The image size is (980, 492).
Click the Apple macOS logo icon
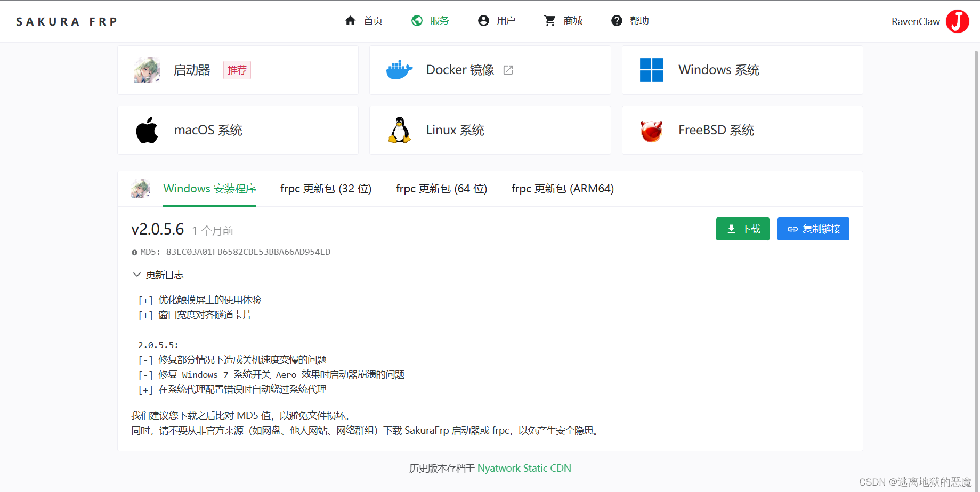coord(147,130)
